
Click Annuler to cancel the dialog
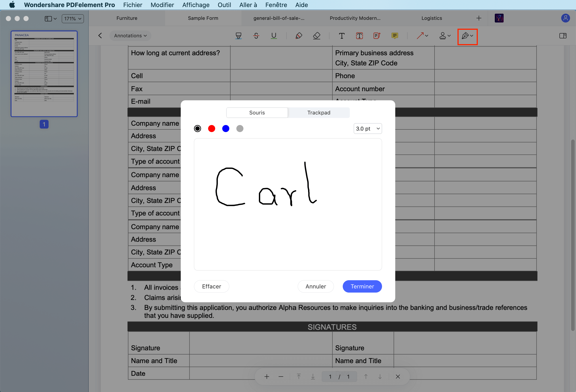pyautogui.click(x=316, y=286)
